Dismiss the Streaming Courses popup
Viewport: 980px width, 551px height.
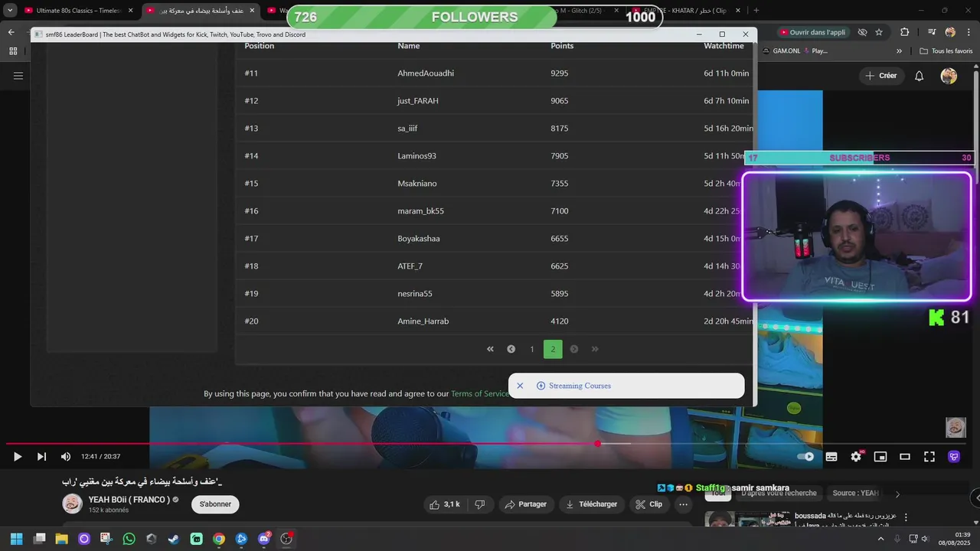(520, 386)
